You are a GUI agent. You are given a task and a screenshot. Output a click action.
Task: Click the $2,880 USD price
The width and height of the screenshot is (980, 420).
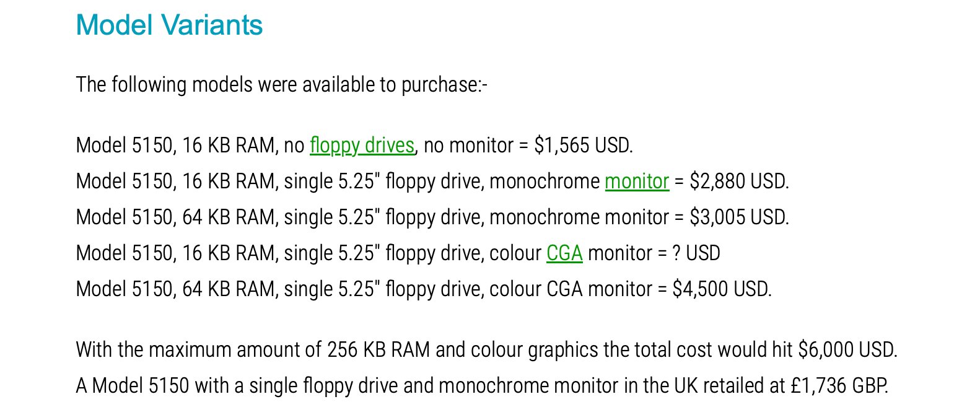point(738,182)
